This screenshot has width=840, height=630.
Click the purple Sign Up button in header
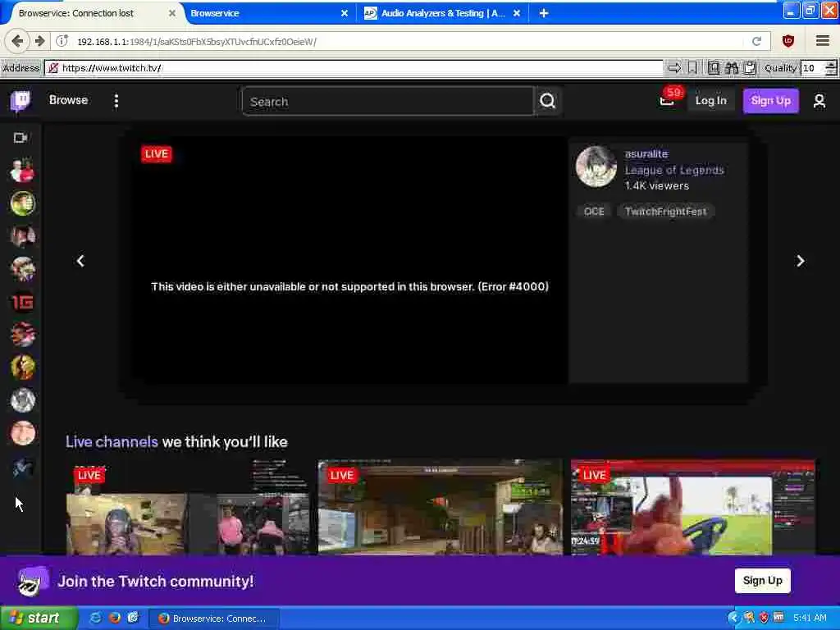(x=770, y=100)
